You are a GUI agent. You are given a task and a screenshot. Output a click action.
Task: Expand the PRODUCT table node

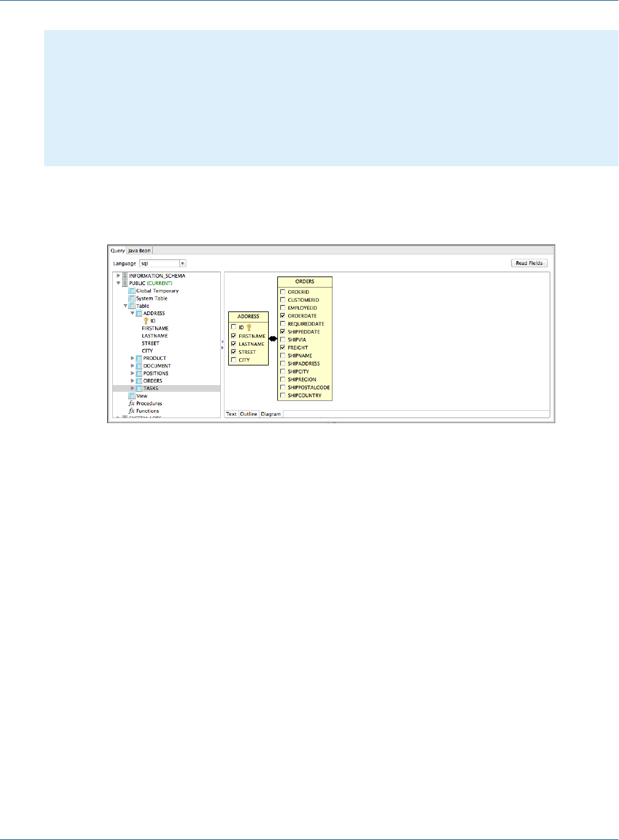pos(133,358)
